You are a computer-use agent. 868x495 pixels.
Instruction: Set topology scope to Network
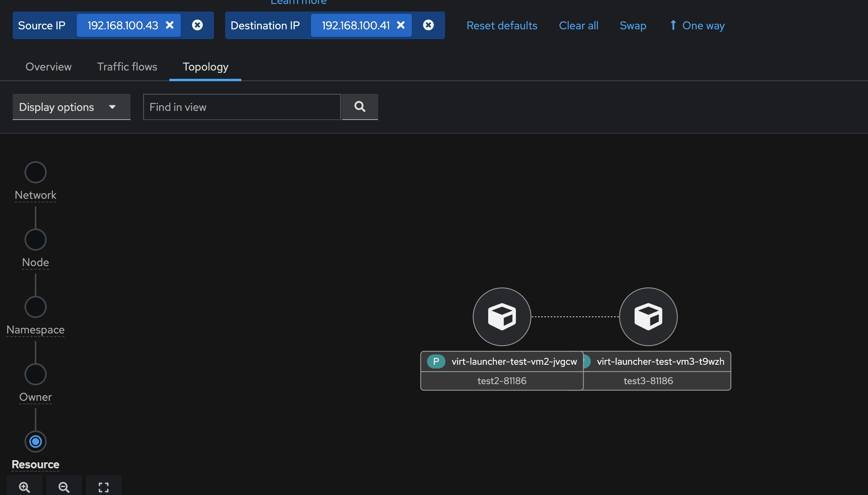[x=36, y=172]
